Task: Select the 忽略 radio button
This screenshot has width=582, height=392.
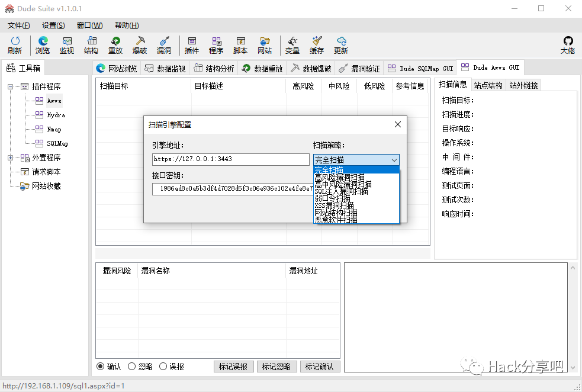Action: pos(131,367)
